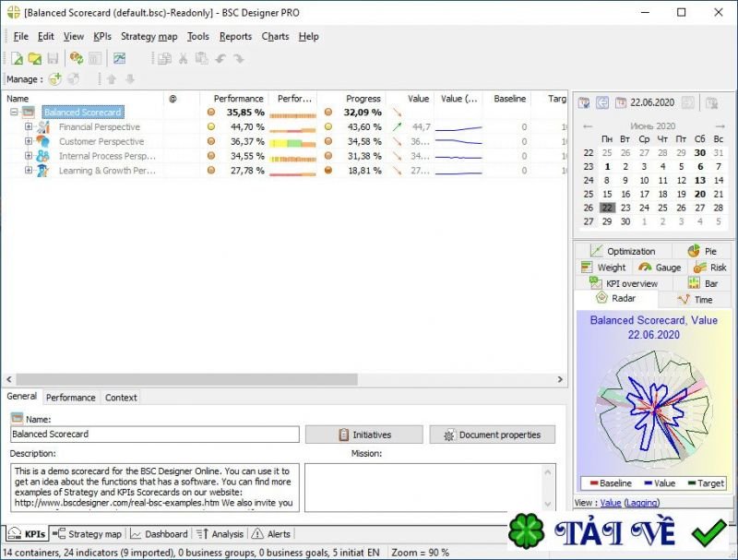
Task: Click the Learning & Growth Perspective row icon
Action: click(x=42, y=171)
